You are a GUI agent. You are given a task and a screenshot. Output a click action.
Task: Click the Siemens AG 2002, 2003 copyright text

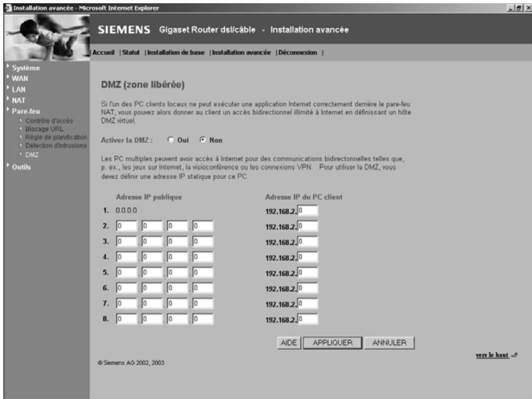point(131,363)
